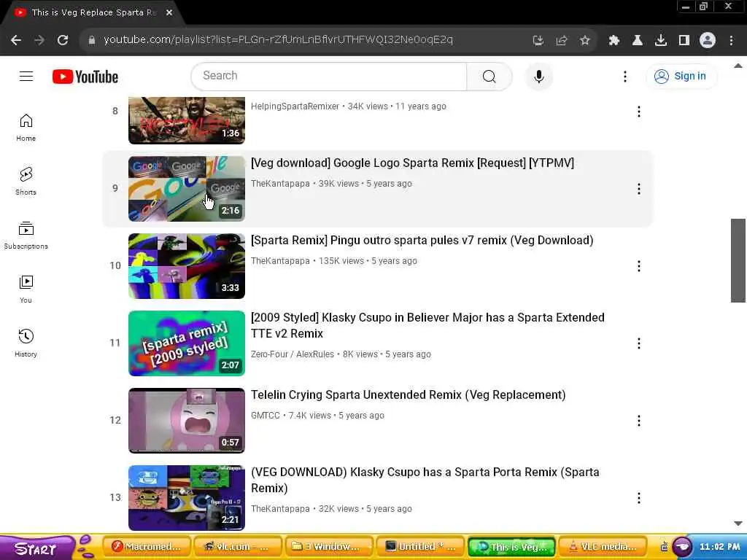Click the system tray clock 11:02 PM
The image size is (747, 560).
(719, 547)
